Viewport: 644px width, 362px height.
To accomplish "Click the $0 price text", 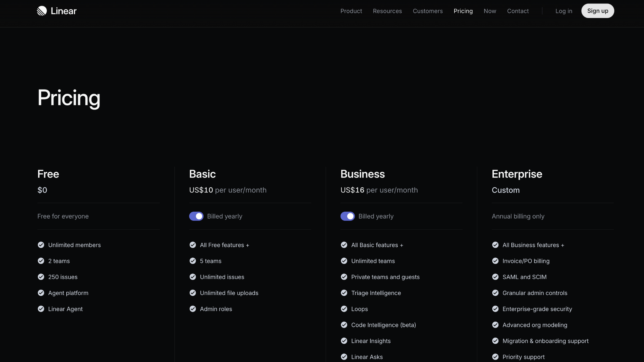I will point(42,190).
